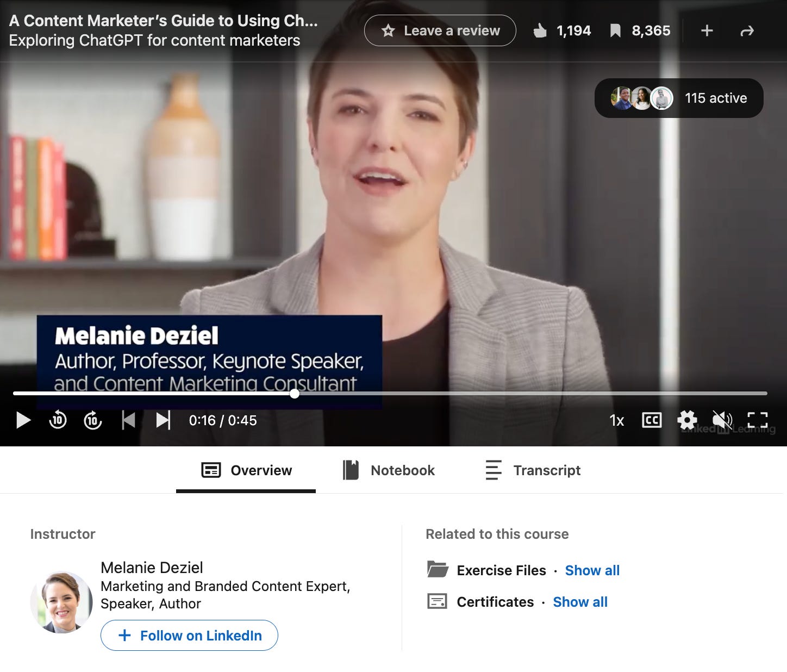Click the course title in the header
This screenshot has width=787, height=672.
point(163,21)
